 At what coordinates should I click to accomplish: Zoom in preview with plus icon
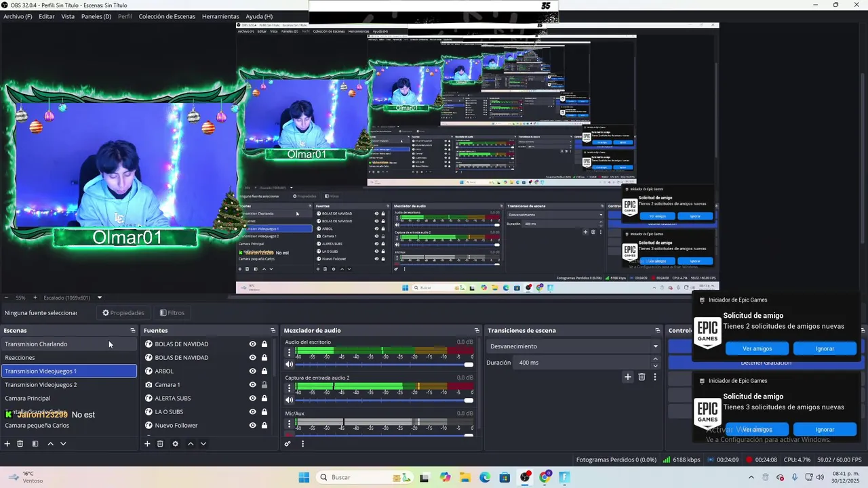coord(35,298)
